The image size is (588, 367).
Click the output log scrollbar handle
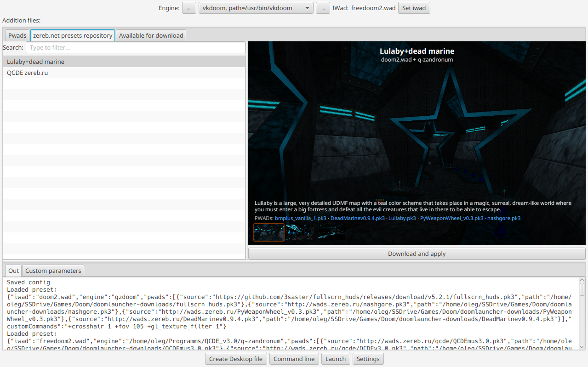[582, 289]
